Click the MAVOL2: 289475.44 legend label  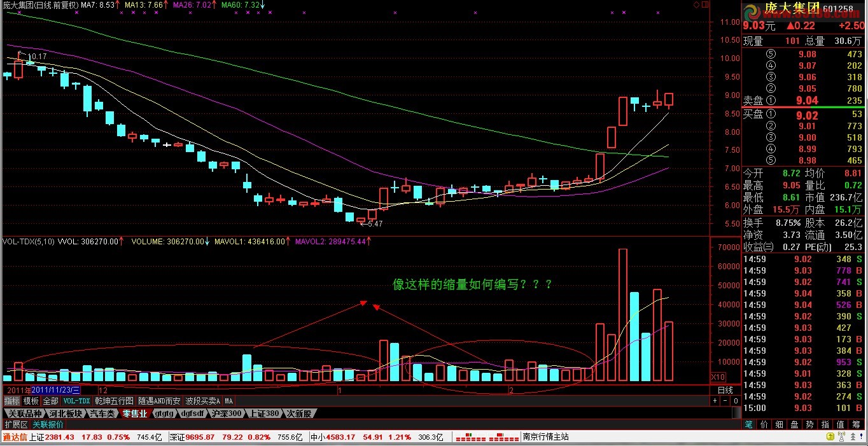(330, 242)
